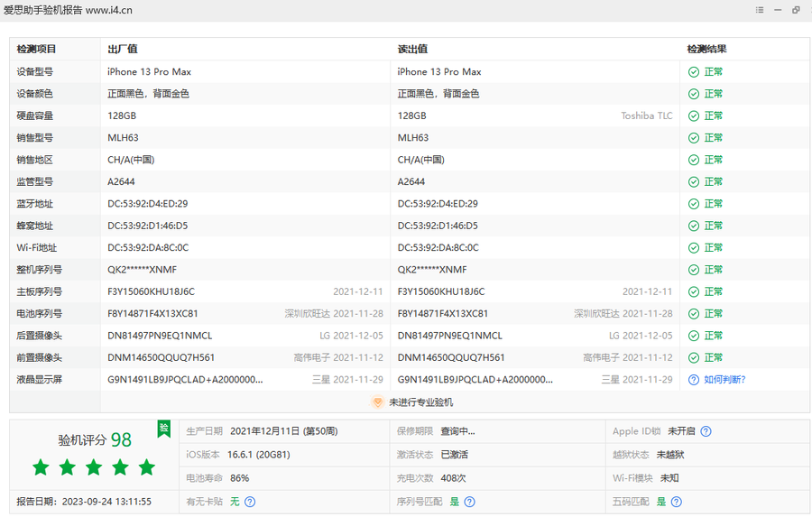Click 读出值 battery serial F8Y14871F4X13XC81
Screen dimensions: 812x517
443,314
